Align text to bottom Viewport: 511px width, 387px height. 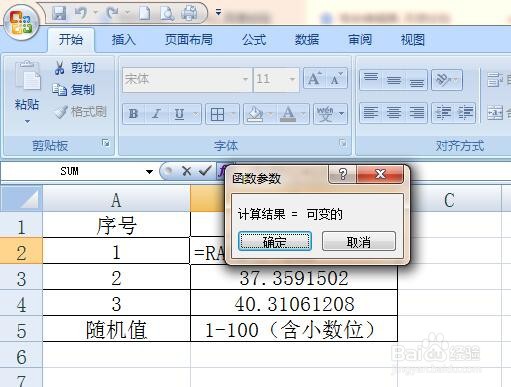[416, 80]
